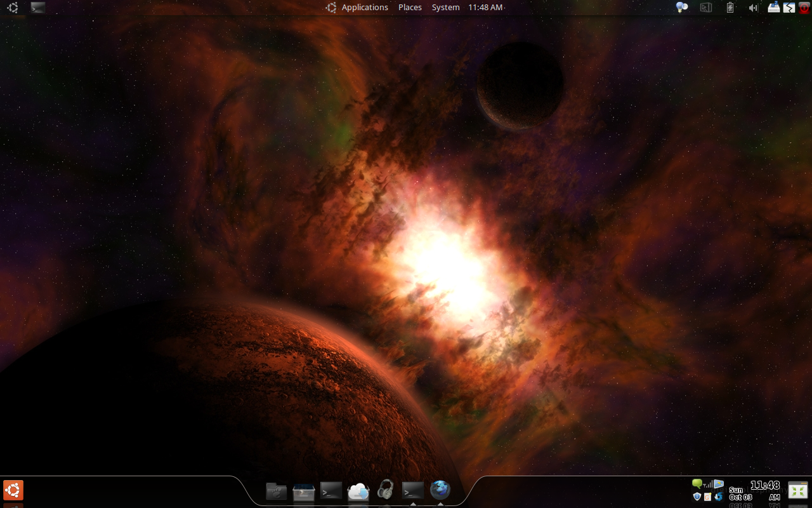Open the volume speaker control
Viewport: 812px width, 508px height.
(x=753, y=8)
